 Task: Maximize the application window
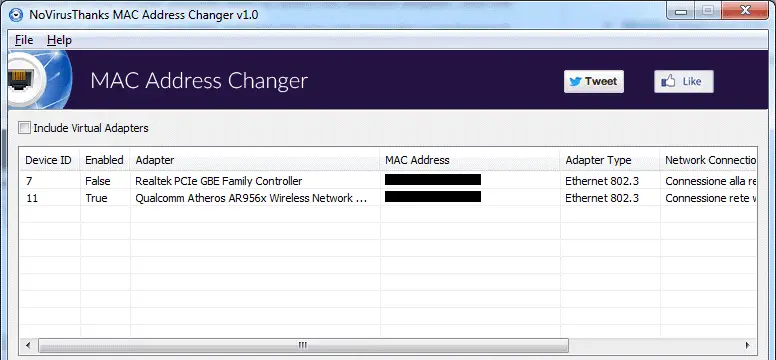tap(708, 10)
